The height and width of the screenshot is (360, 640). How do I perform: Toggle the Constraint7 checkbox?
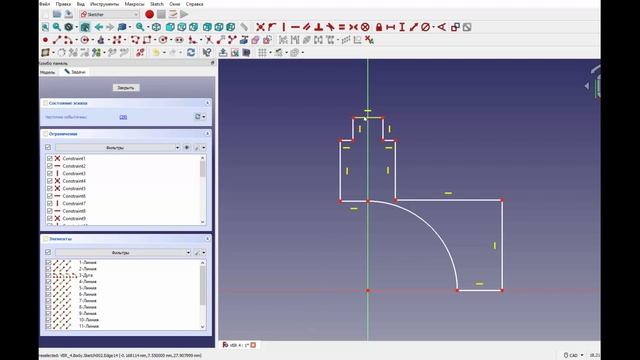click(49, 203)
